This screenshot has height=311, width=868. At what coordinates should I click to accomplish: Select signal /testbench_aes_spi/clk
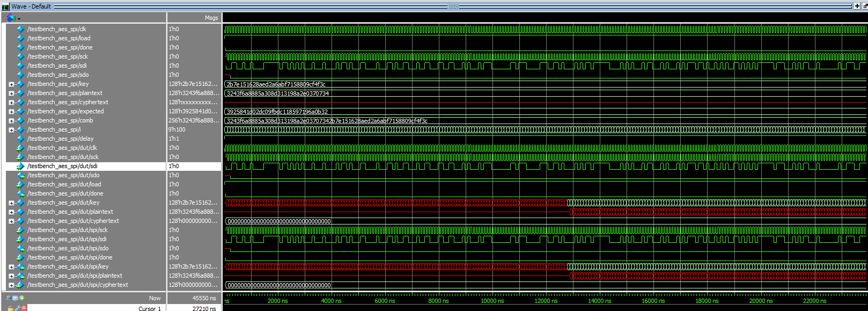[x=57, y=29]
